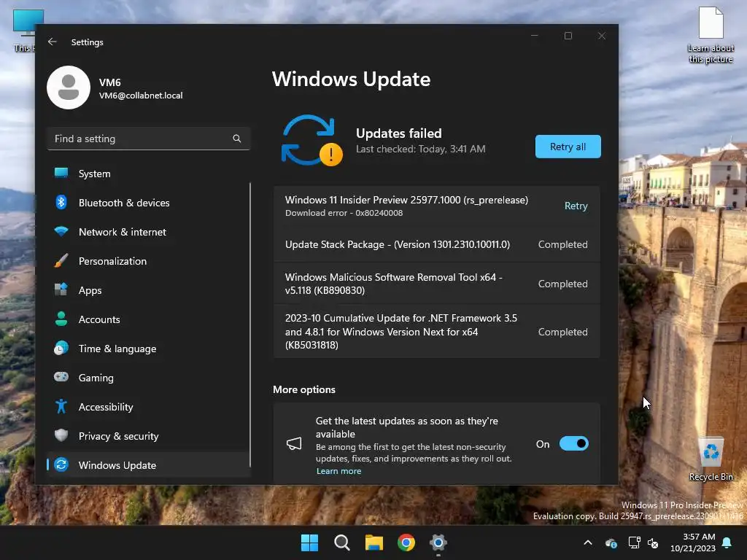The width and height of the screenshot is (747, 560).
Task: Click the VM6 profile avatar picture
Action: pos(69,87)
